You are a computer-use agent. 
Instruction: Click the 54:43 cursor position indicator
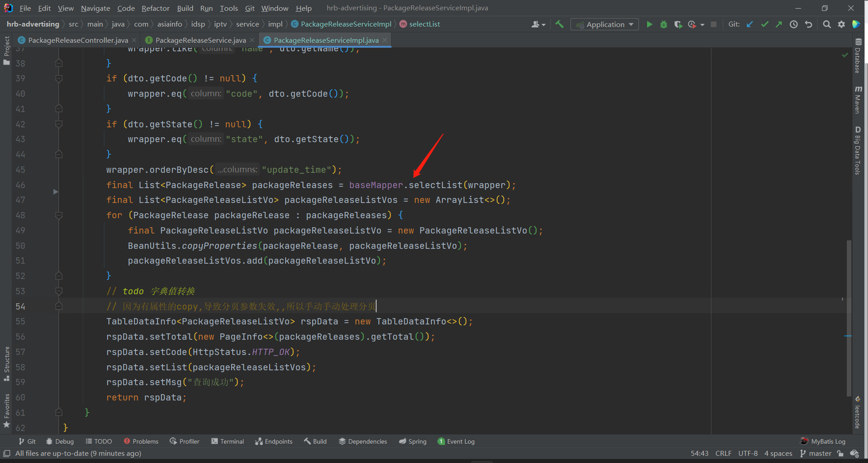699,454
